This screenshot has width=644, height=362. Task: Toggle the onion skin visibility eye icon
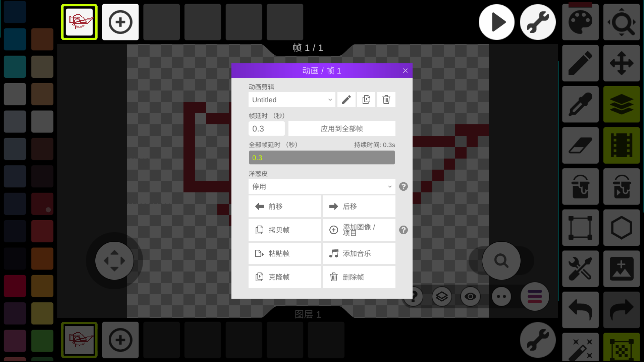click(470, 296)
